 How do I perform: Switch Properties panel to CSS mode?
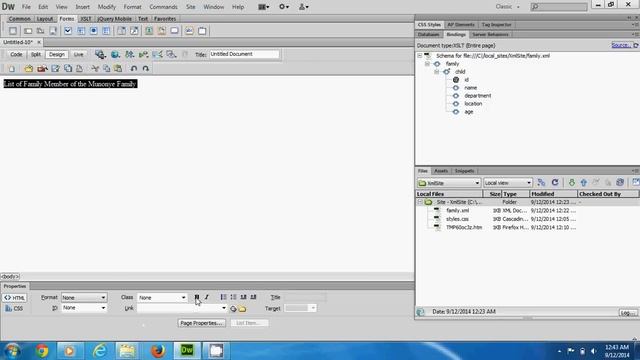pyautogui.click(x=15, y=309)
